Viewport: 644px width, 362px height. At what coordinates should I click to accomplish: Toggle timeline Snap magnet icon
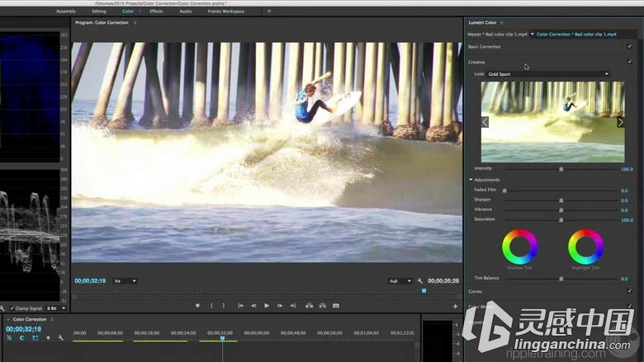click(21, 338)
